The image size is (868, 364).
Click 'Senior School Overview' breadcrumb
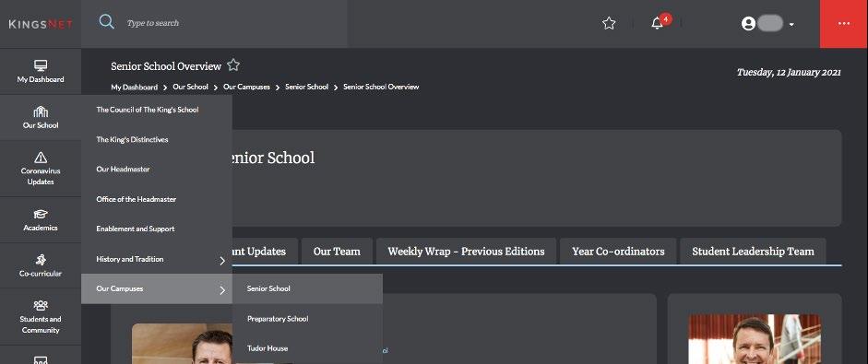pyautogui.click(x=381, y=87)
